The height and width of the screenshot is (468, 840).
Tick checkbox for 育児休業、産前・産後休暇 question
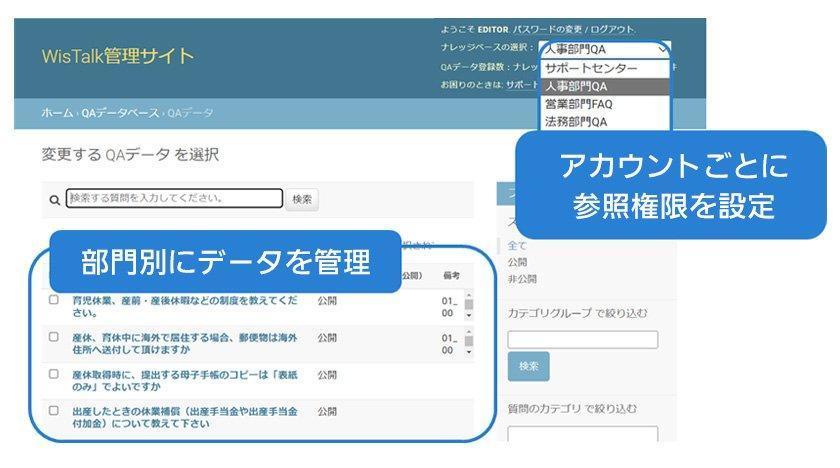tap(54, 300)
